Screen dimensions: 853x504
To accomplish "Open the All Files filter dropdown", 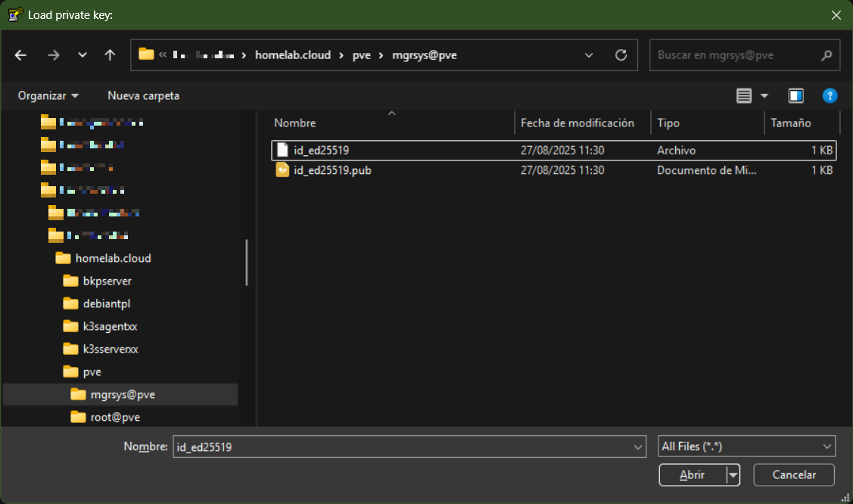I will pyautogui.click(x=746, y=446).
